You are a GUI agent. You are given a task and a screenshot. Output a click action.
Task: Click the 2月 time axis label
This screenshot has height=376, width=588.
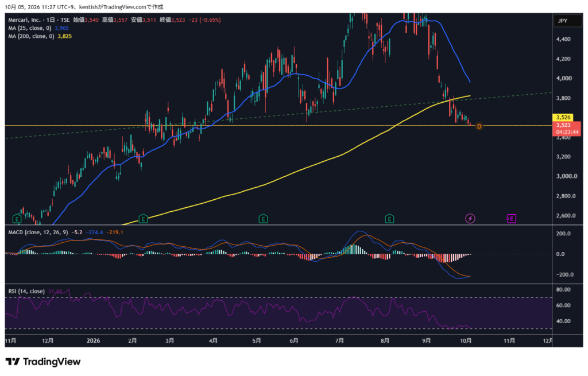(133, 340)
